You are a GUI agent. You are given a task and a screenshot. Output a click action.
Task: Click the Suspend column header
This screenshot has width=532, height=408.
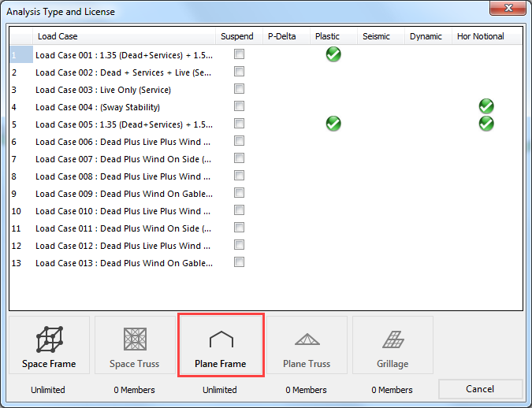click(x=237, y=36)
